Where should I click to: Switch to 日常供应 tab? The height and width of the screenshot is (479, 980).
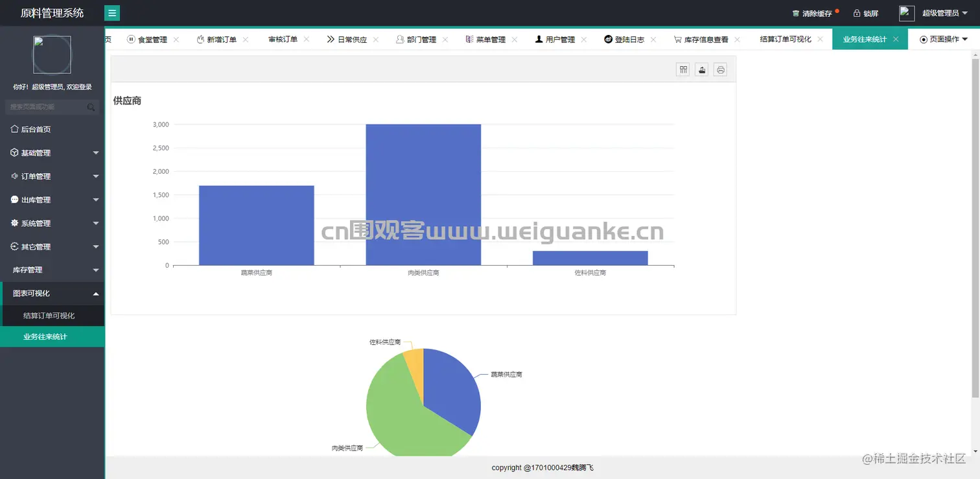pos(347,40)
